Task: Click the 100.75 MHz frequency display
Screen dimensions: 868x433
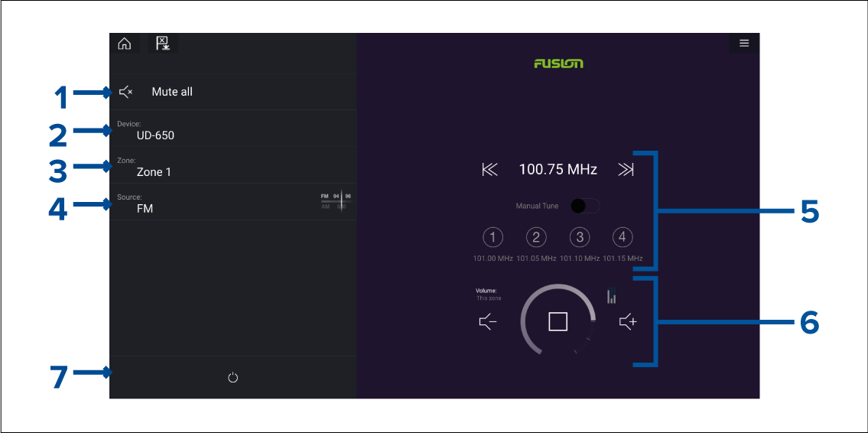Action: point(558,170)
